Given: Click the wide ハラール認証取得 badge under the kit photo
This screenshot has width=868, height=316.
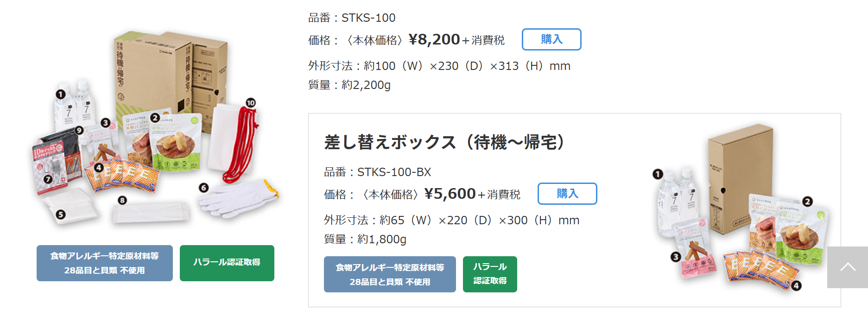Looking at the screenshot, I should click(x=227, y=263).
